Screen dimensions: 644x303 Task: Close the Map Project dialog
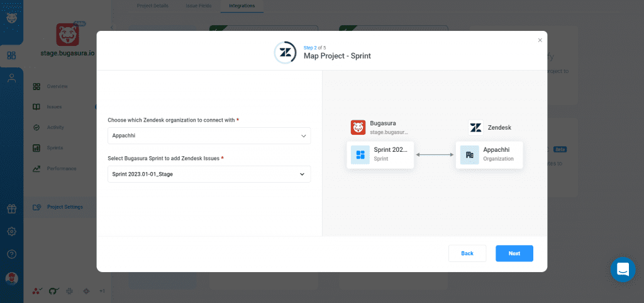coord(540,40)
